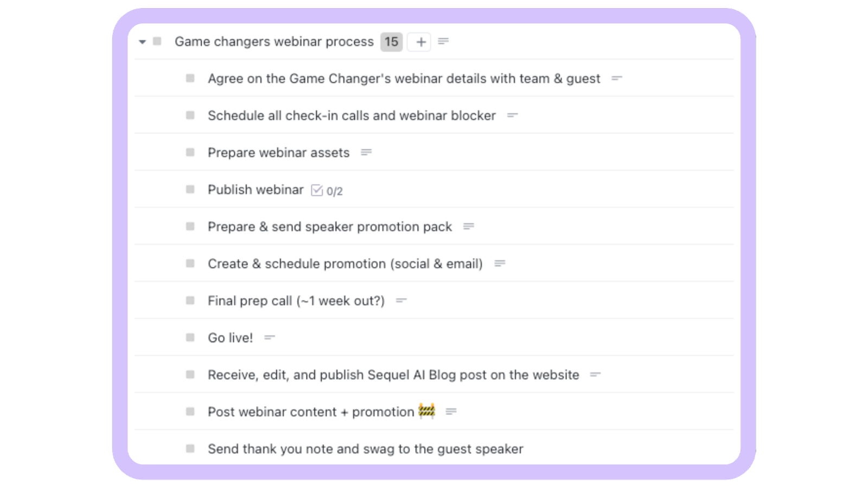Click description icon beside Prepare webinar assets

click(x=366, y=152)
